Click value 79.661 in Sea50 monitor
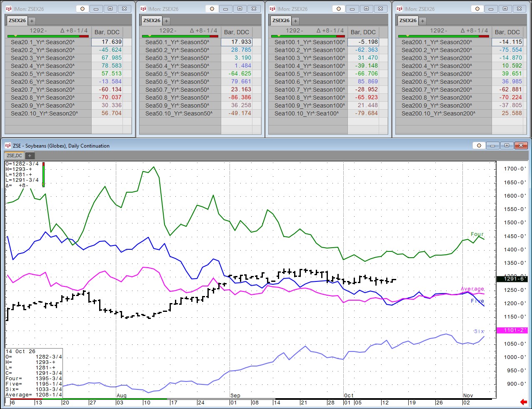 (237, 82)
